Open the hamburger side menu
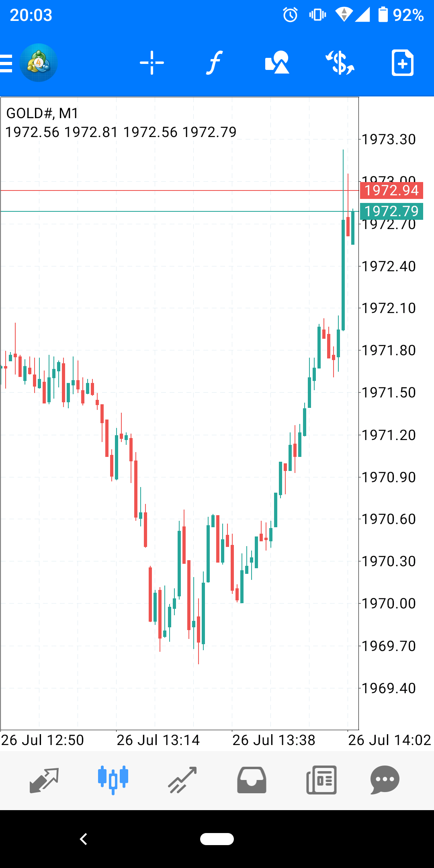The image size is (434, 868). coord(6,63)
